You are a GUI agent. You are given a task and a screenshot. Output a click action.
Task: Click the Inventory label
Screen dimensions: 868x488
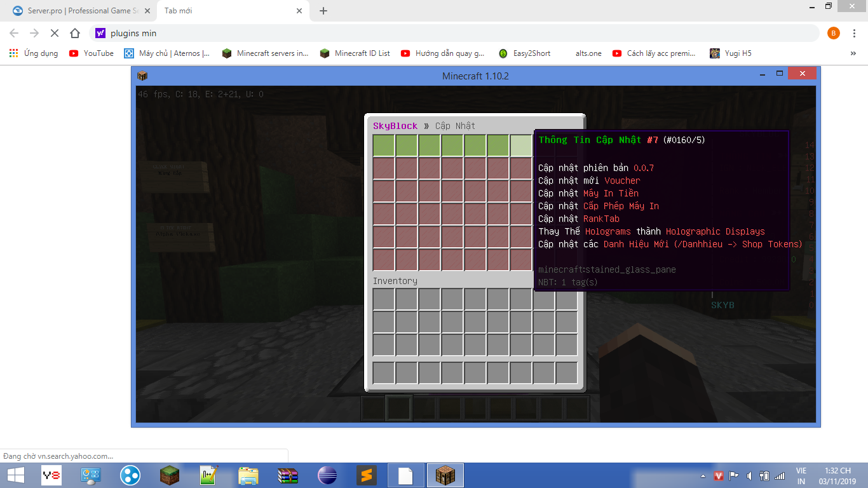pyautogui.click(x=395, y=281)
